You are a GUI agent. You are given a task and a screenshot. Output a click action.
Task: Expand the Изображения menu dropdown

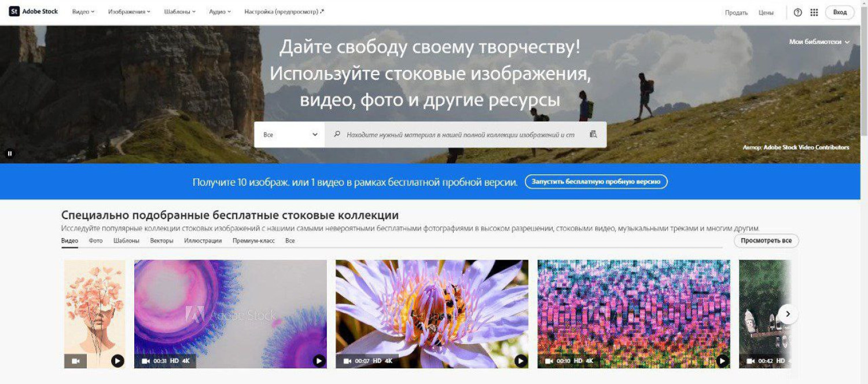tap(129, 12)
